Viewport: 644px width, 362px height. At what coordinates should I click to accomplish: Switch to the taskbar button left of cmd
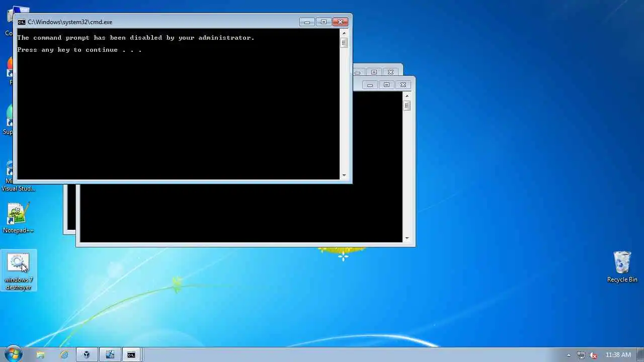(x=110, y=354)
